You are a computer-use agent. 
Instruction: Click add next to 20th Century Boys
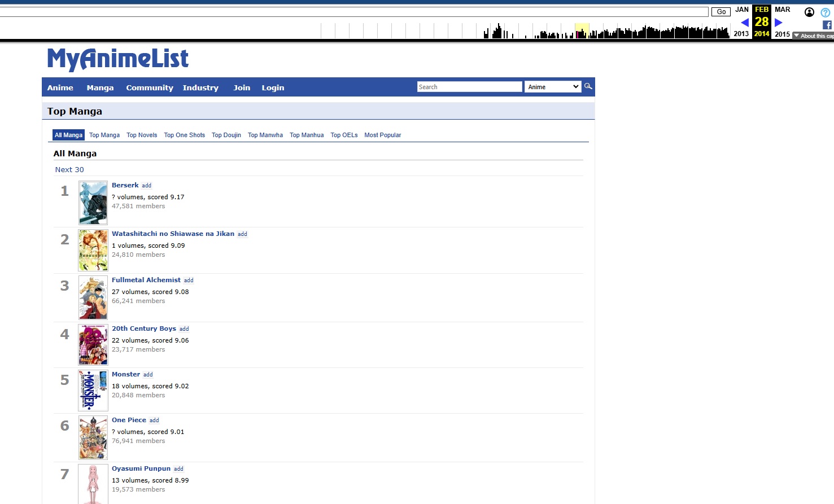point(184,329)
